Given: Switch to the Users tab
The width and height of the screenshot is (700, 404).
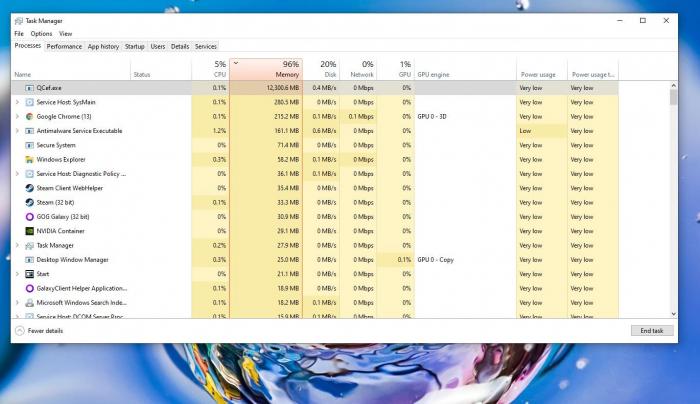Looking at the screenshot, I should [x=158, y=46].
